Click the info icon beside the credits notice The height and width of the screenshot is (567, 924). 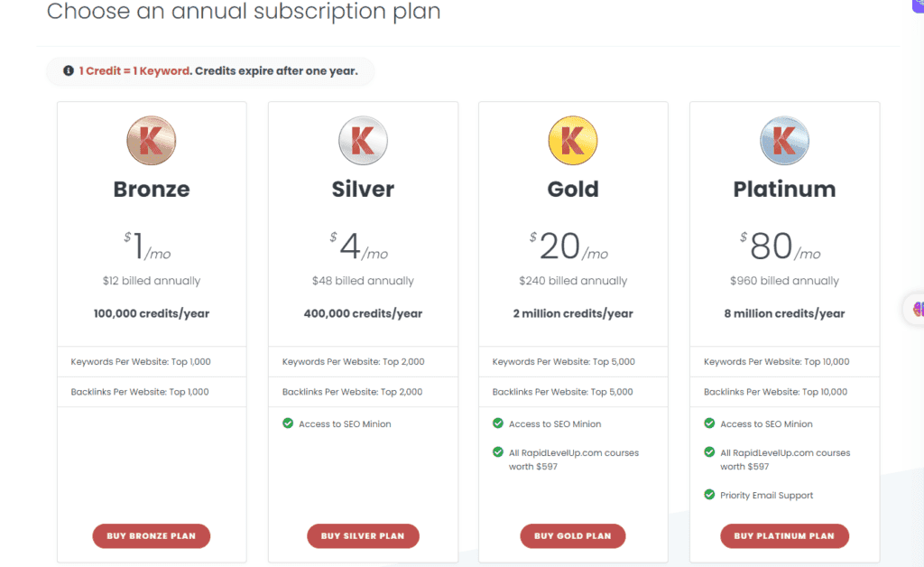[x=69, y=70]
